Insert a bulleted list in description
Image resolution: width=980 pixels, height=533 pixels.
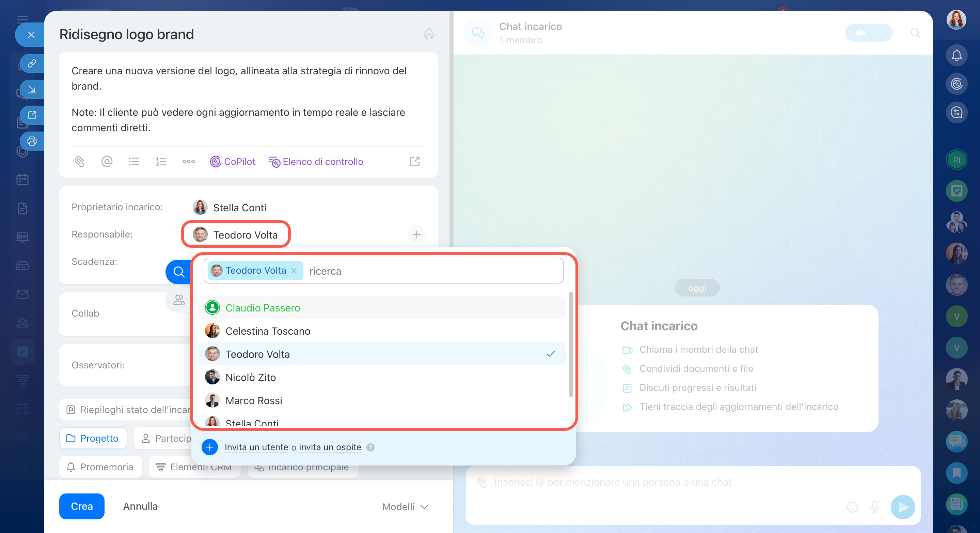[134, 162]
